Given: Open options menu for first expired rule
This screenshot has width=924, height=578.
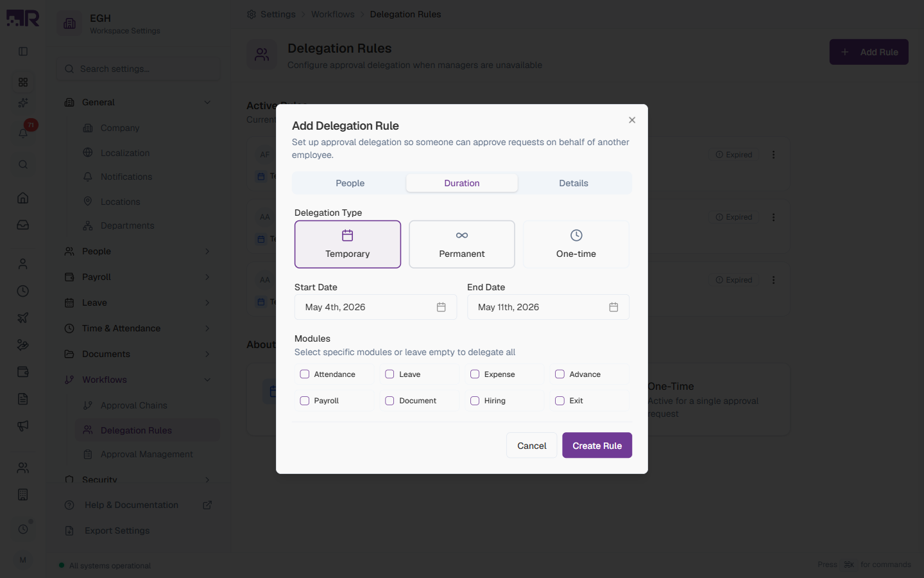Looking at the screenshot, I should point(774,155).
